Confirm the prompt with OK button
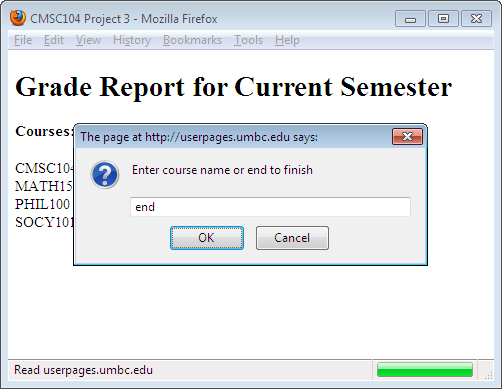The height and width of the screenshot is (389, 502). click(x=207, y=238)
